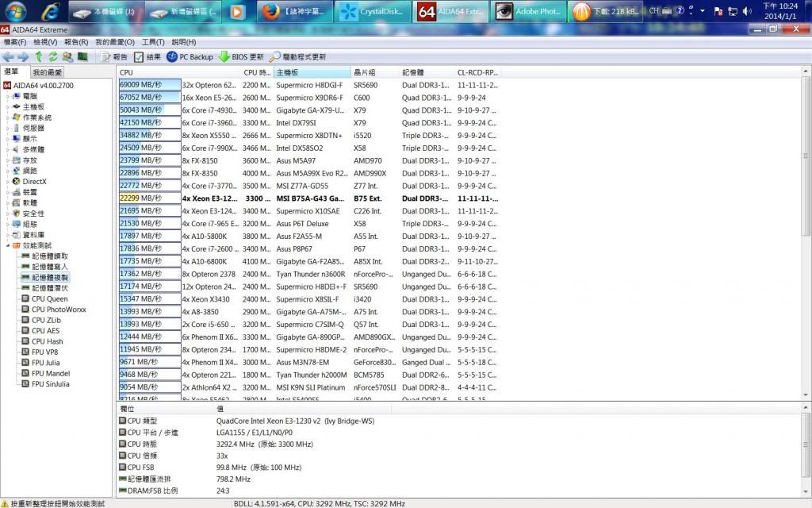
Task: Sort by the 主機板 column header
Action: click(312, 72)
